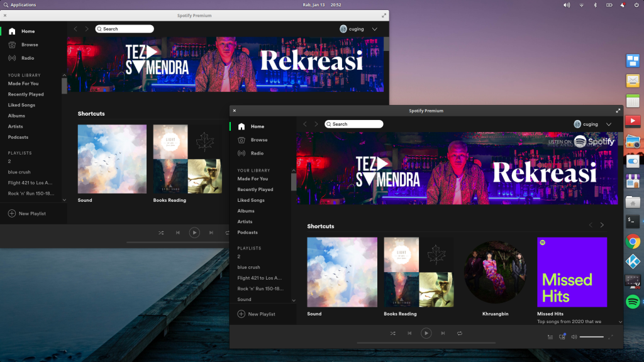Viewport: 644px width, 362px height.
Task: Select Rock 'n' Run 150-18... in back window
Action: pyautogui.click(x=31, y=194)
